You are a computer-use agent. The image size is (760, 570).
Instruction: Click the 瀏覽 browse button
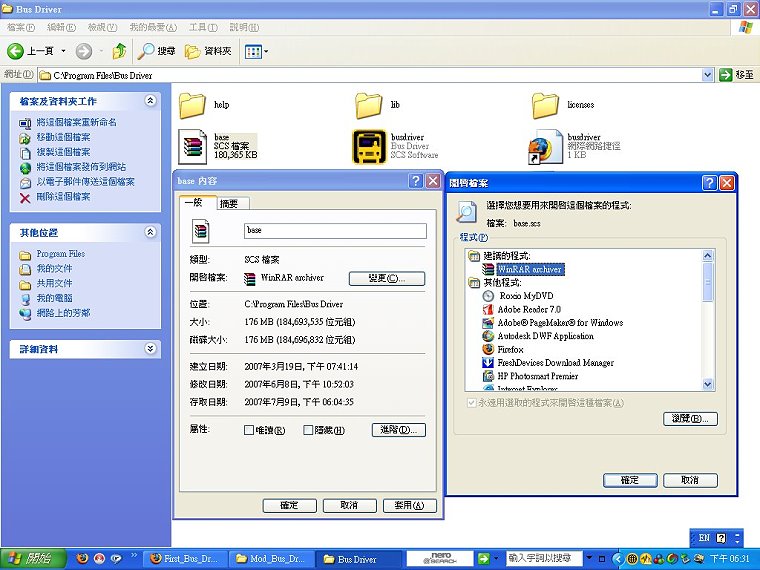click(690, 419)
